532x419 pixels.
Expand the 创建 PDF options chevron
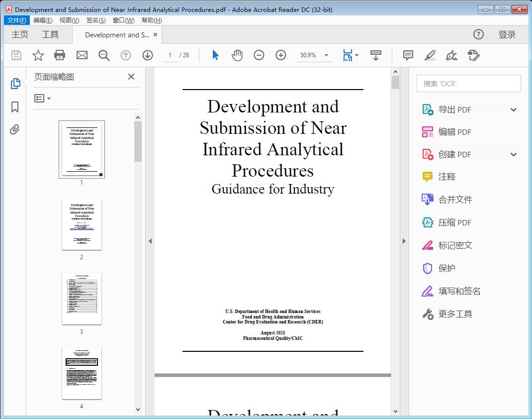[513, 154]
